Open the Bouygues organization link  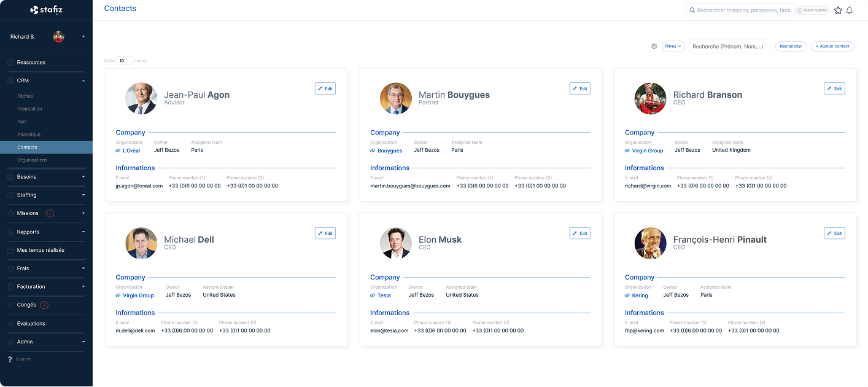tap(386, 150)
